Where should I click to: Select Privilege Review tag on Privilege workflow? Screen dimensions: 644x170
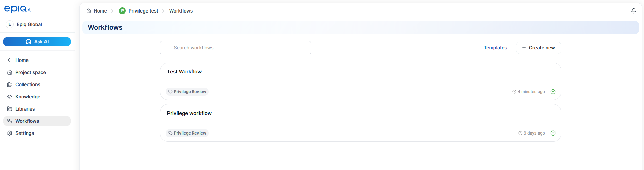[187, 133]
